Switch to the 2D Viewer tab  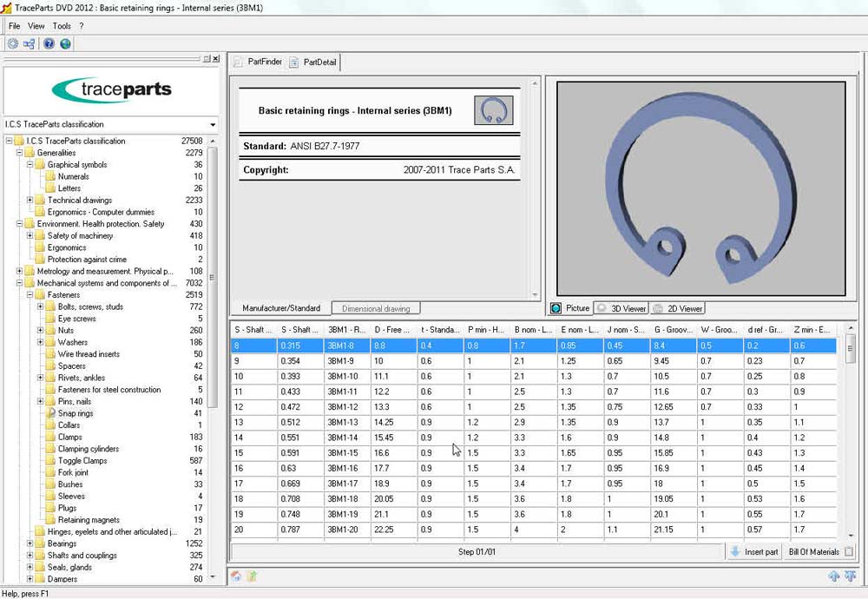tap(678, 308)
